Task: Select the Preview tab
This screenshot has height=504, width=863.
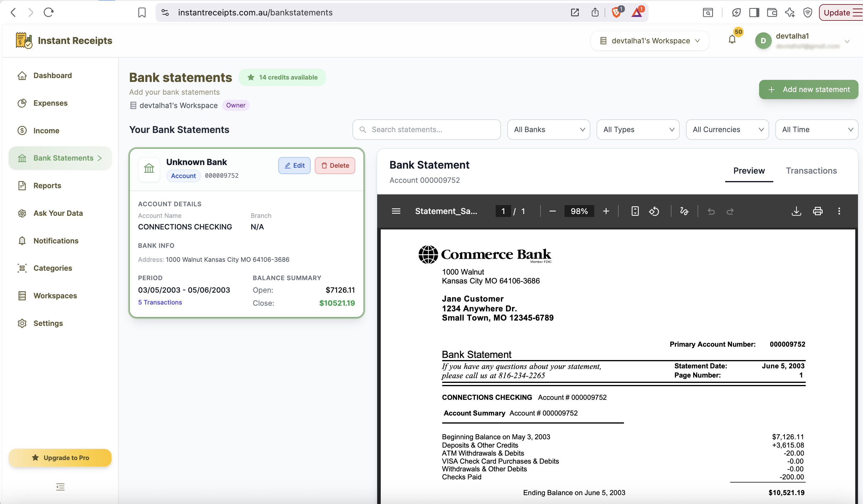Action: tap(749, 170)
